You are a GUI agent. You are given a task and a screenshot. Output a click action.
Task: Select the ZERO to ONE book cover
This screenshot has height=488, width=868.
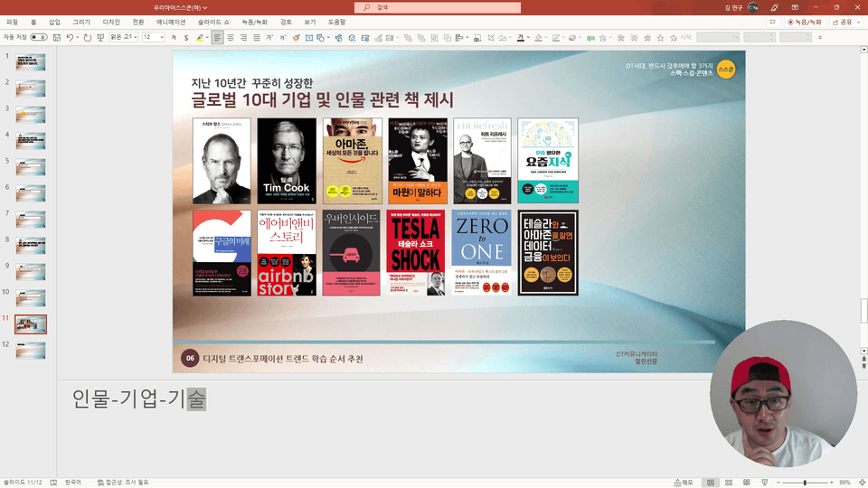481,252
